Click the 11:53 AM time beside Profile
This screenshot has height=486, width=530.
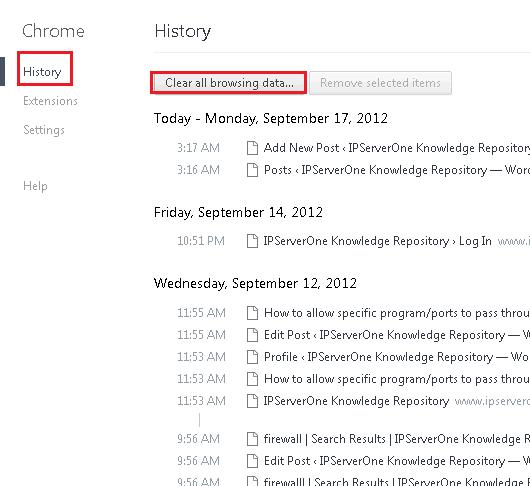[x=201, y=357]
